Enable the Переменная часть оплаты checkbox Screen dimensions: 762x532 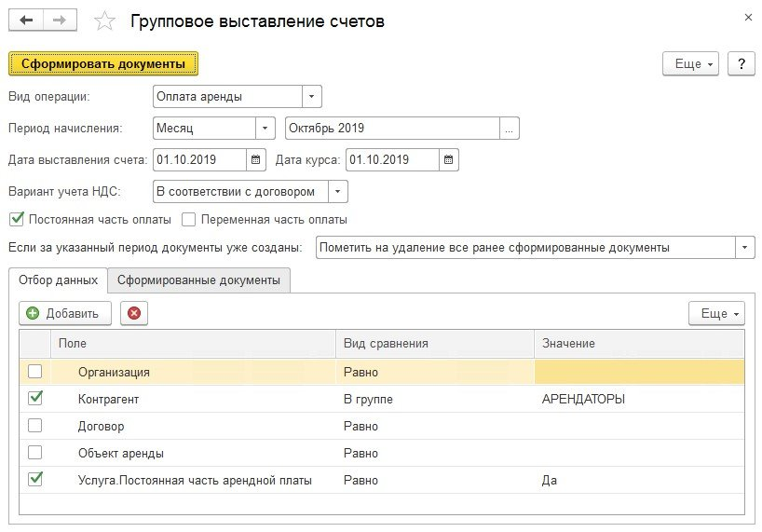tap(189, 220)
